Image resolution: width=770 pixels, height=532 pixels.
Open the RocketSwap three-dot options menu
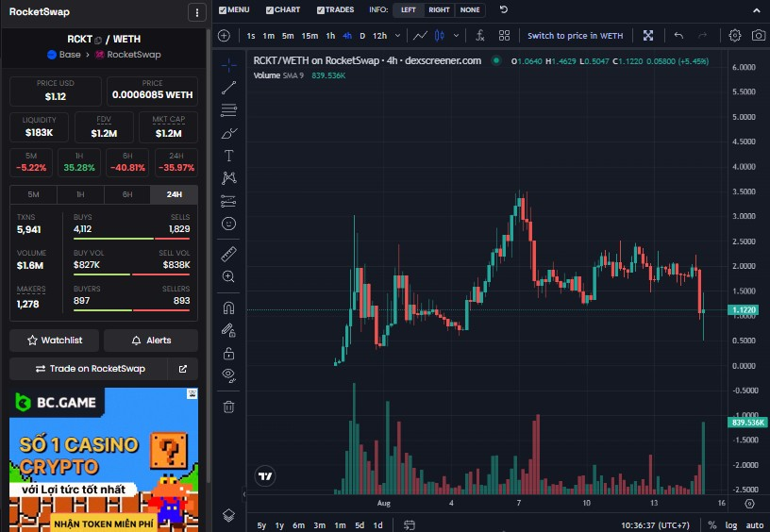click(197, 12)
